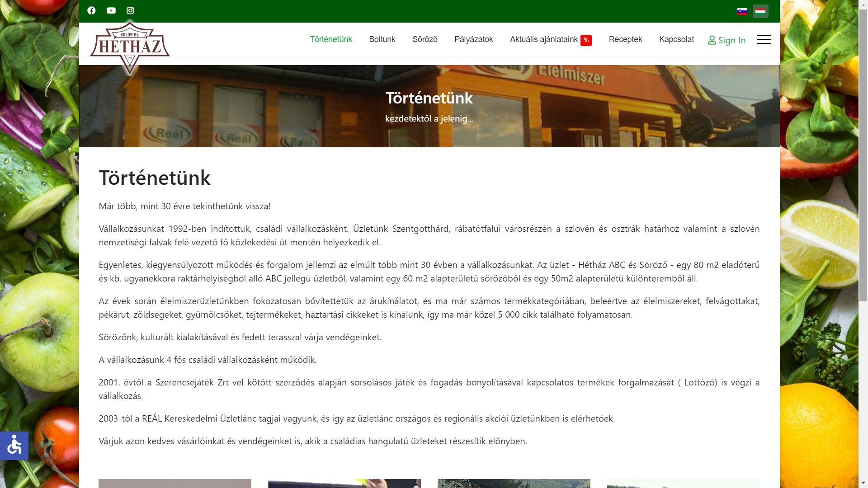Open the Receptek page

point(625,39)
